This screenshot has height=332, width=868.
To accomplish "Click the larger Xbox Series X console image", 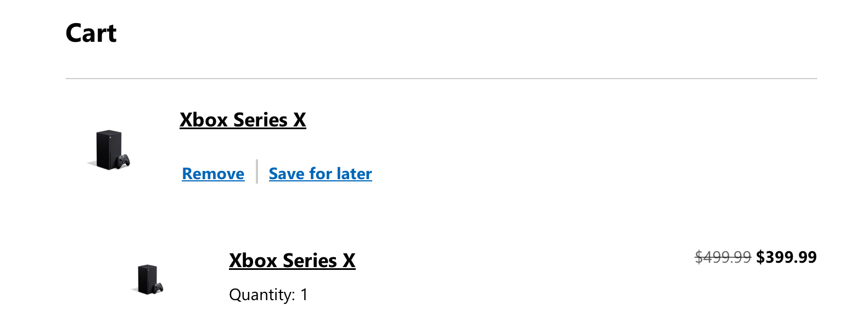I will 109,150.
